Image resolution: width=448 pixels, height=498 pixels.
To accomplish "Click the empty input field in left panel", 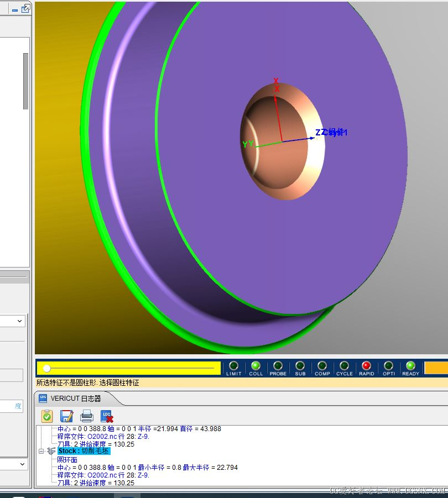I will pos(12,375).
